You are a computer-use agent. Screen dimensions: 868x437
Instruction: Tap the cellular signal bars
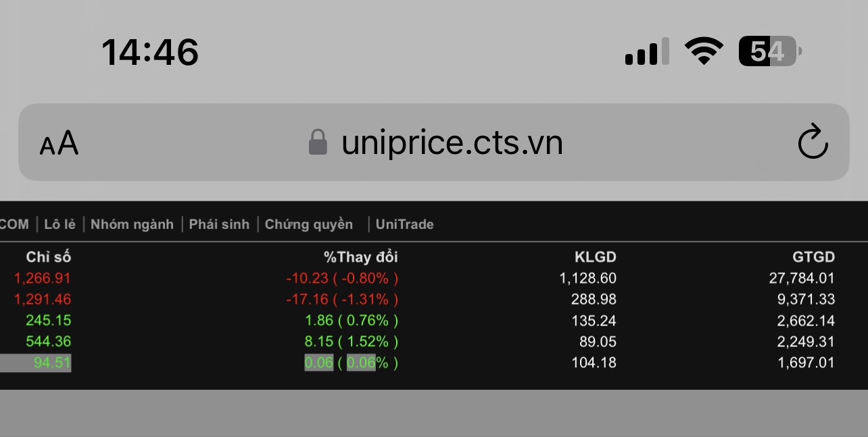[x=647, y=52]
